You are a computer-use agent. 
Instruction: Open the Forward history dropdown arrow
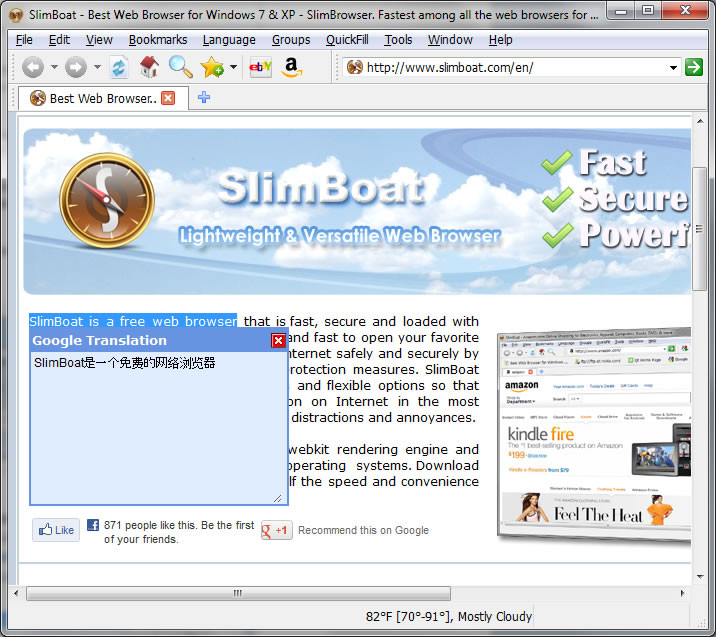coord(97,67)
